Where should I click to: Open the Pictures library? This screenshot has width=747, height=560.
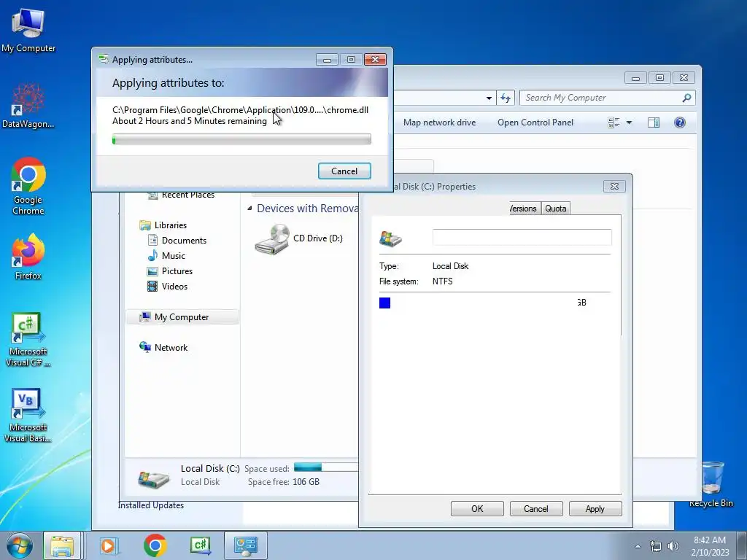point(170,271)
